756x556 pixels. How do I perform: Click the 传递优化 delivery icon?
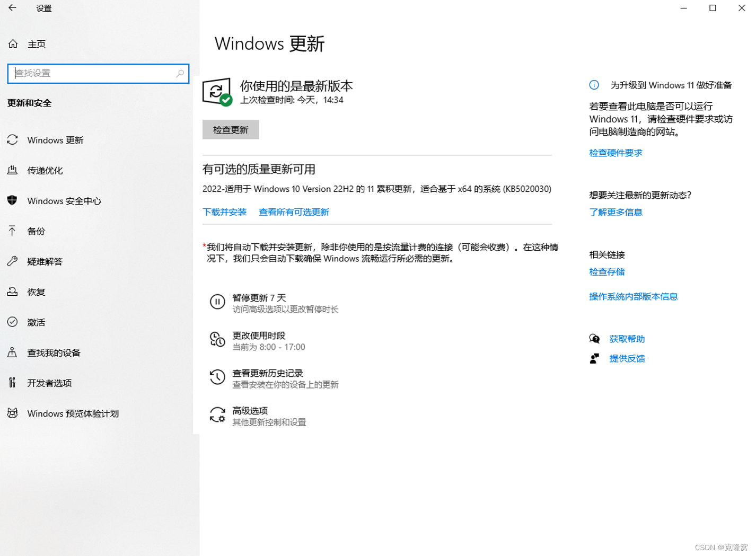coord(13,170)
